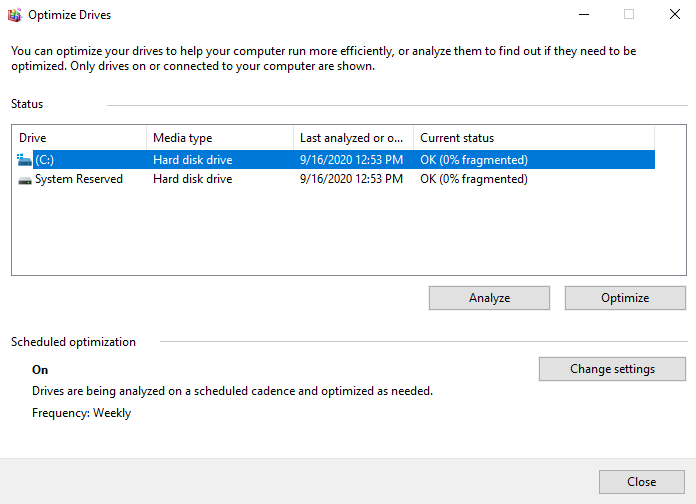The image size is (696, 504).
Task: Select the System Reserved drive icon
Action: coord(24,180)
